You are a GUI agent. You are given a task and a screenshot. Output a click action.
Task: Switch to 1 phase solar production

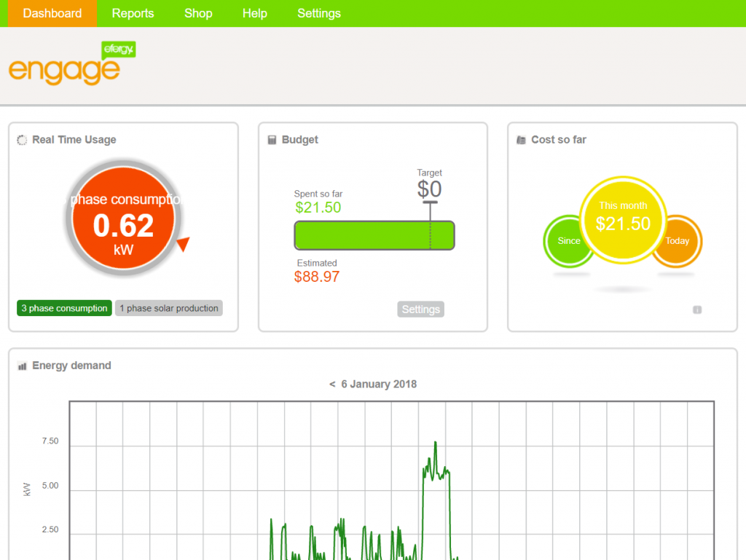coord(169,308)
